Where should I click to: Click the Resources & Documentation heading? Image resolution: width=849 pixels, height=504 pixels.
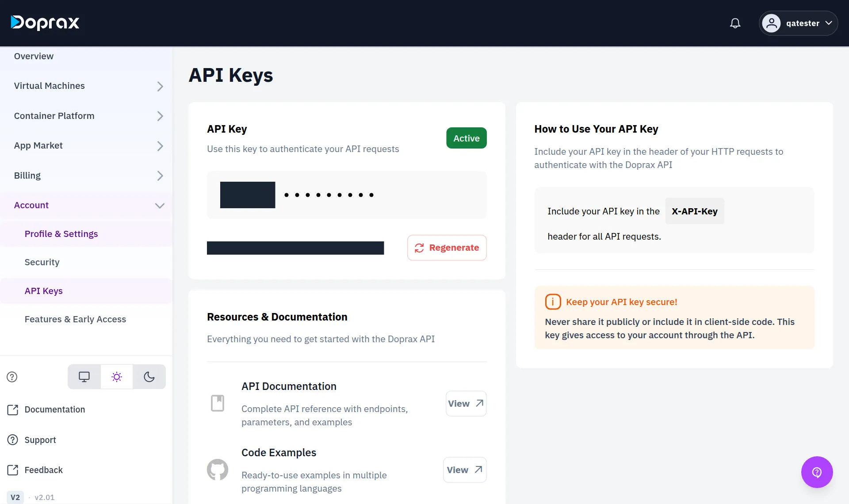(277, 317)
